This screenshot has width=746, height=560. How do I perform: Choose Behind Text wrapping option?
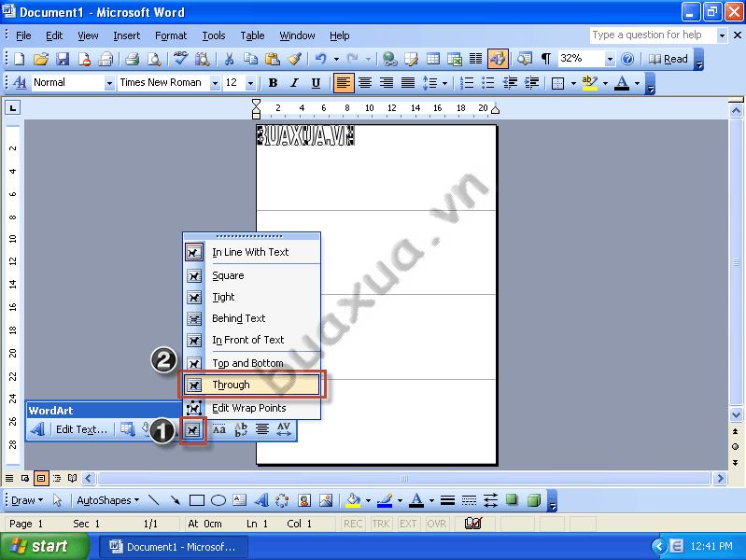click(x=252, y=318)
